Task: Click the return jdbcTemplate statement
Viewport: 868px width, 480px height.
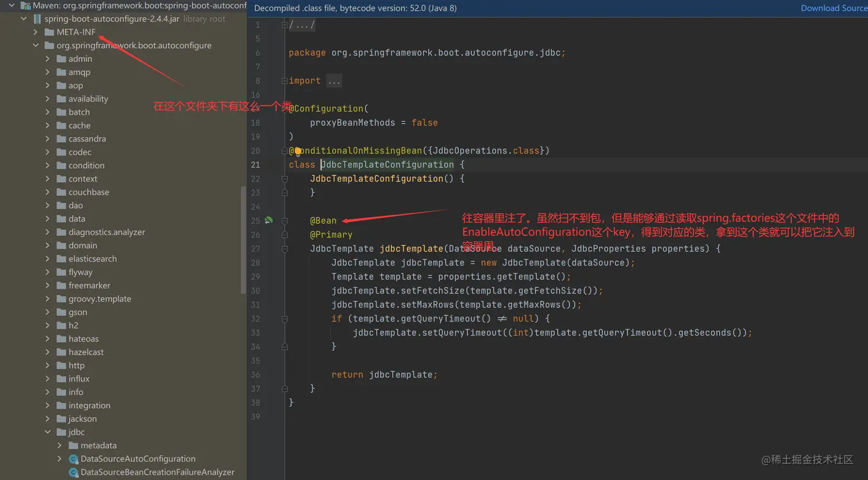Action: click(x=385, y=374)
